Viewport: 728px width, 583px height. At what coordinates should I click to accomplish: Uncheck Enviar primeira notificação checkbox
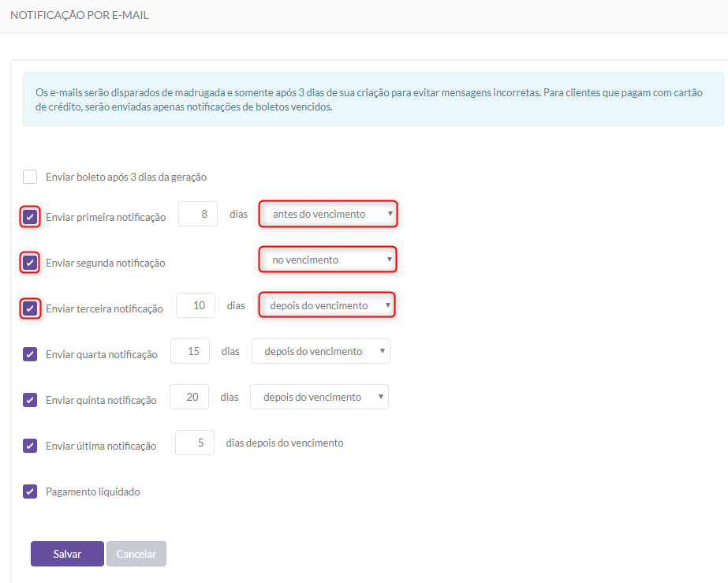[30, 217]
